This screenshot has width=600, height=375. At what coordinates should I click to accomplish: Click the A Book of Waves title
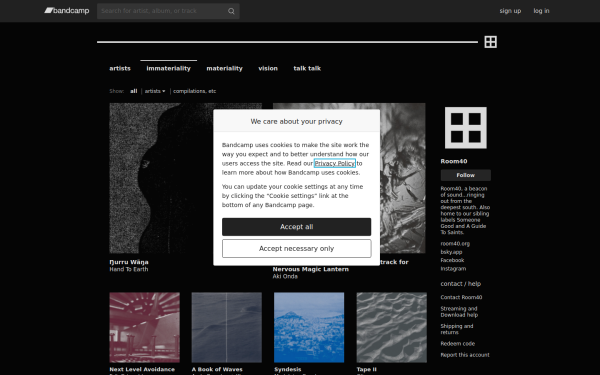217,369
